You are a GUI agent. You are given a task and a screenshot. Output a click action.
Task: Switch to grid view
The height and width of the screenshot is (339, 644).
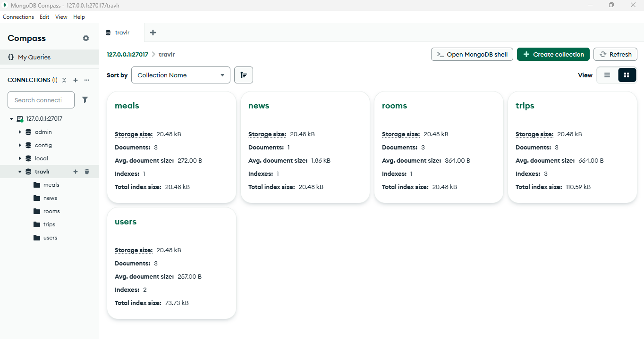click(627, 75)
